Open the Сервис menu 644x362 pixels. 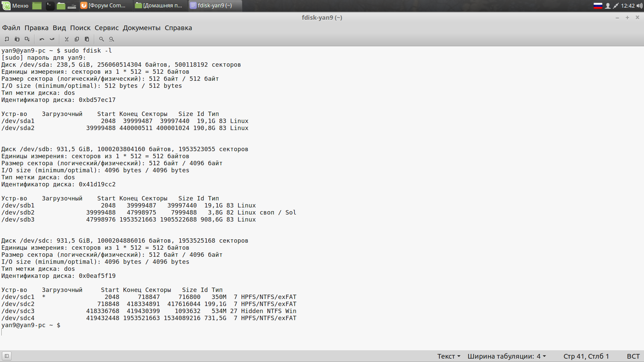pyautogui.click(x=106, y=28)
